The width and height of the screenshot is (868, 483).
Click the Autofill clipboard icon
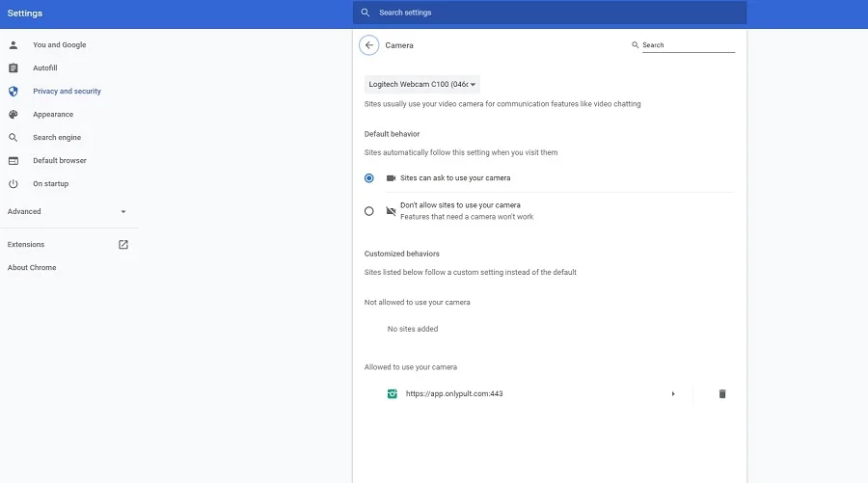(14, 68)
